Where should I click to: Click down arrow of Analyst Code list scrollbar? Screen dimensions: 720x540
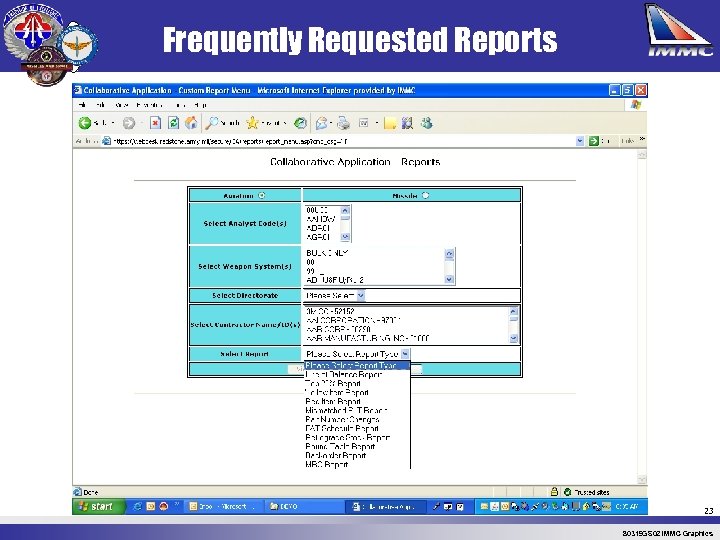click(345, 237)
